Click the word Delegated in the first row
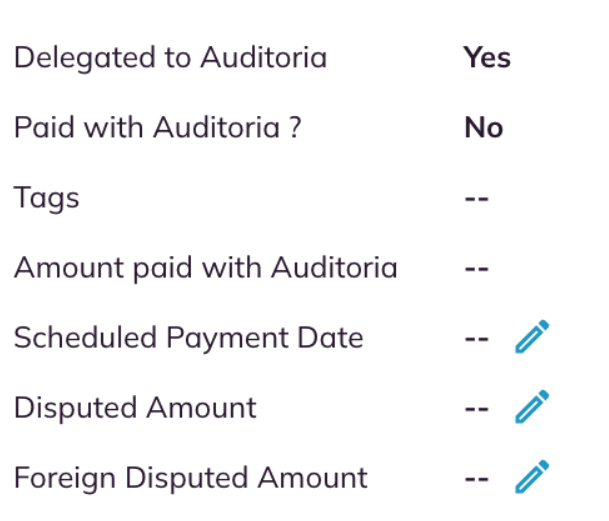The height and width of the screenshot is (521, 609). point(85,58)
